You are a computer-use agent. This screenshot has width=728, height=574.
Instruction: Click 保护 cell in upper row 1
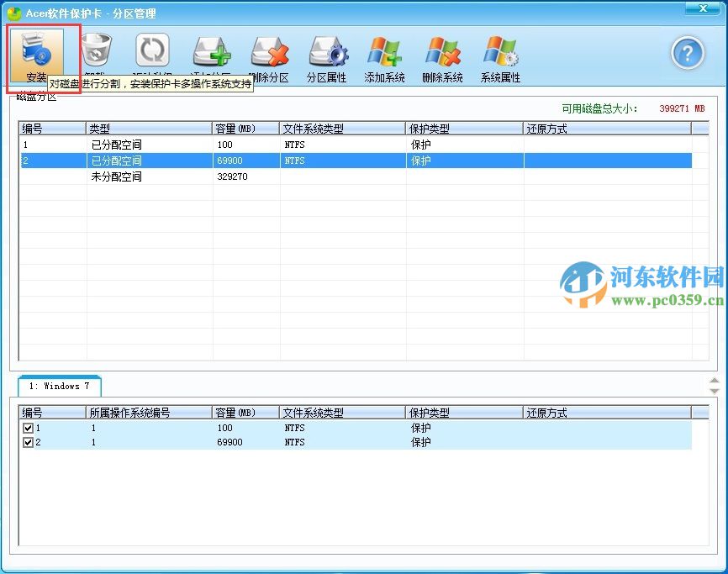420,145
